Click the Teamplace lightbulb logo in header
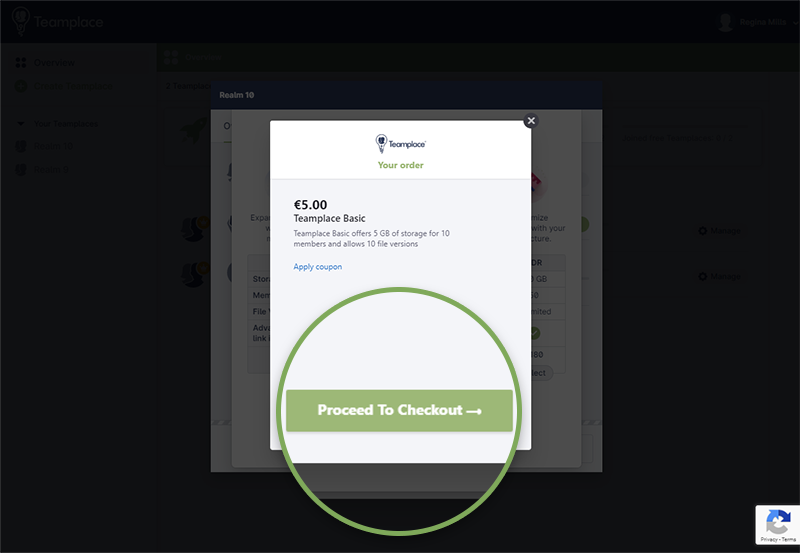This screenshot has width=800, height=553. click(20, 21)
